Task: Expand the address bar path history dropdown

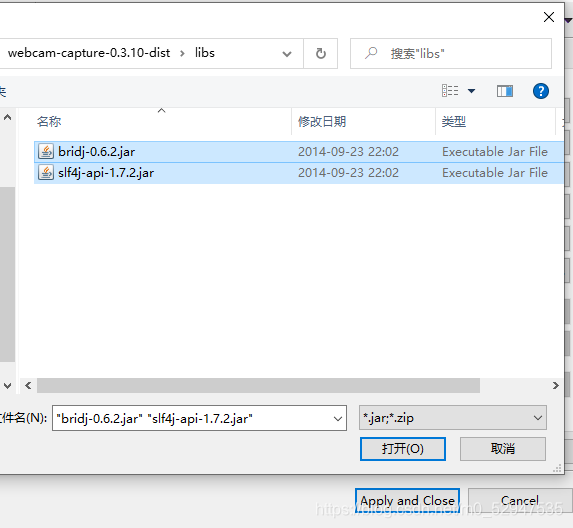Action: tap(287, 54)
